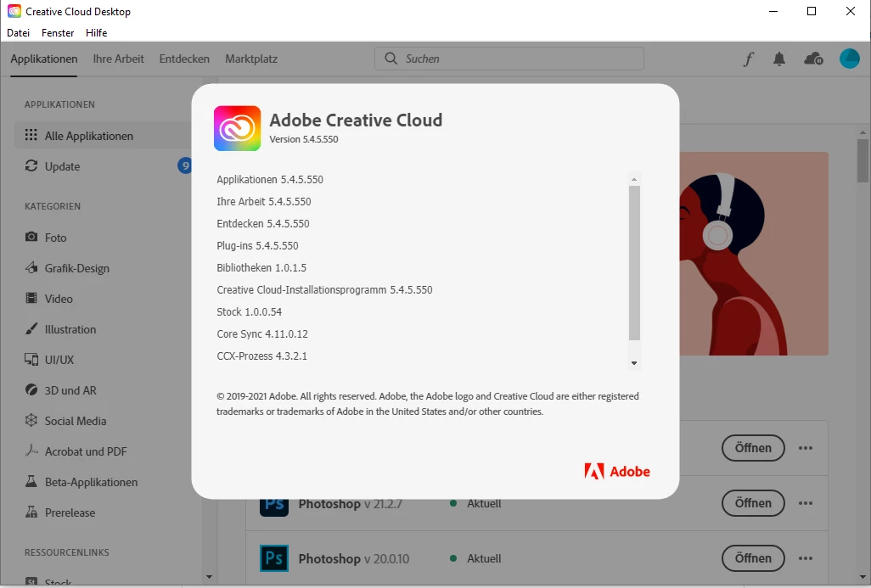Screen dimensions: 871x588
Task: Click the Video film icon
Action: [x=31, y=298]
